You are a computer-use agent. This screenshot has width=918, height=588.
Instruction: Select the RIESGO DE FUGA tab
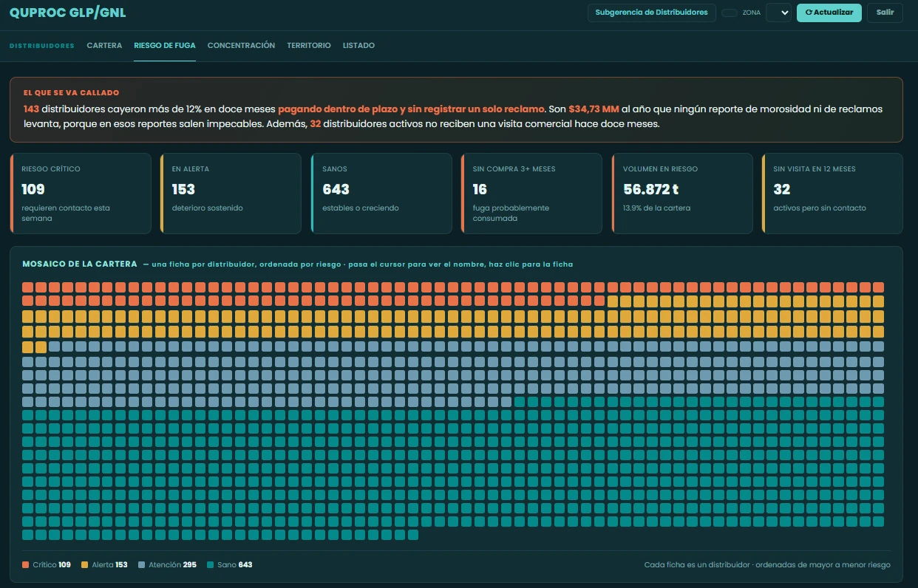pos(165,46)
